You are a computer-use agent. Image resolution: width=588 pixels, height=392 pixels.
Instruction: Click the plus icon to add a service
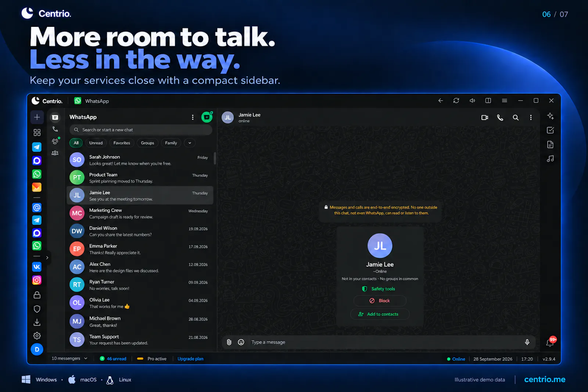pyautogui.click(x=37, y=117)
